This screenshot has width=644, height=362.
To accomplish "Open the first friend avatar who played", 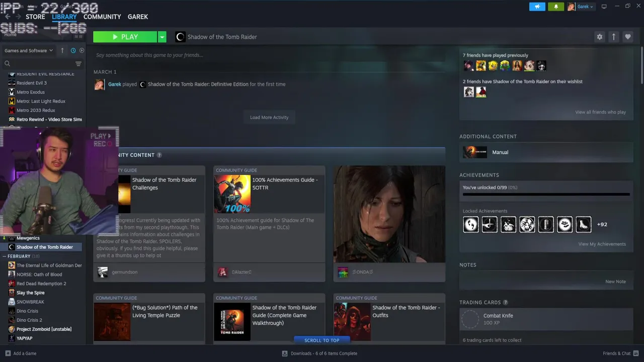I will tap(468, 65).
